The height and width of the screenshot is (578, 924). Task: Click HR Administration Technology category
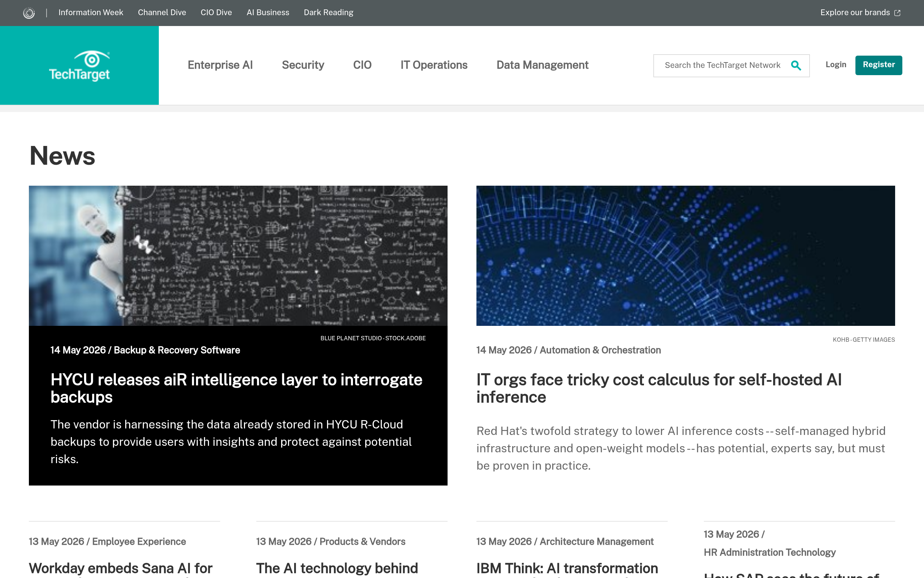[x=770, y=552]
